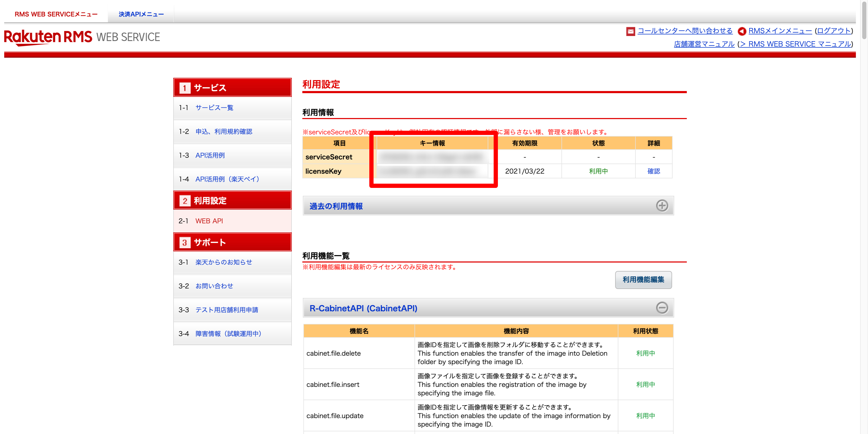Click the 利用機能編集 button
This screenshot has height=434, width=868.
pos(643,280)
